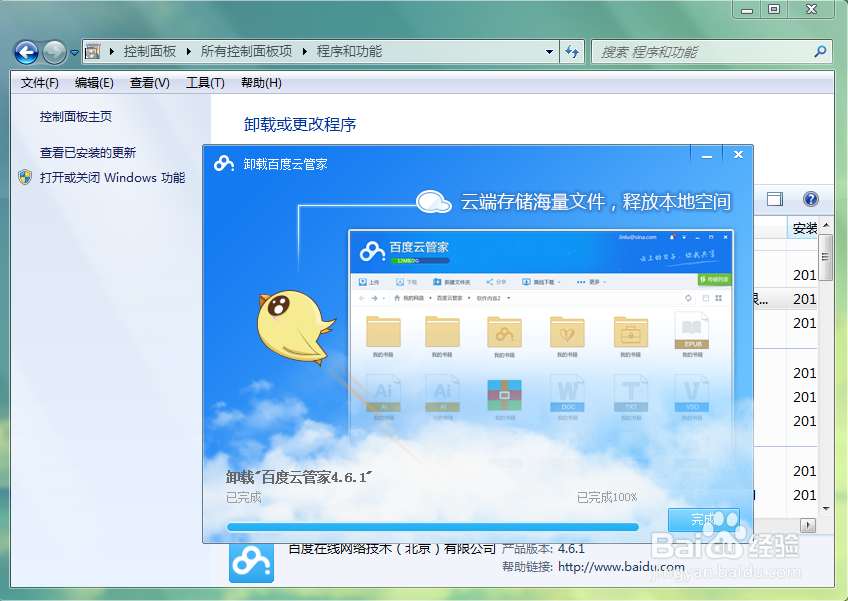The image size is (848, 601).
Task: Minimize the Explorer window
Action: pyautogui.click(x=747, y=10)
